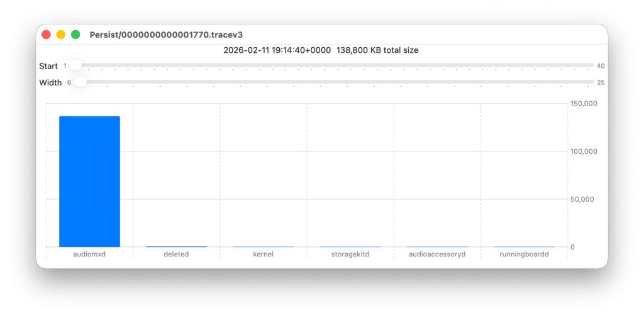This screenshot has height=316, width=644.
Task: Click the Width slider's maximum value 25
Action: 600,82
